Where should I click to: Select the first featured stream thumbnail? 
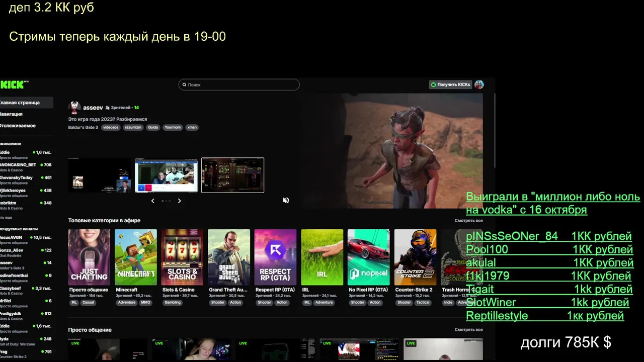(100, 175)
